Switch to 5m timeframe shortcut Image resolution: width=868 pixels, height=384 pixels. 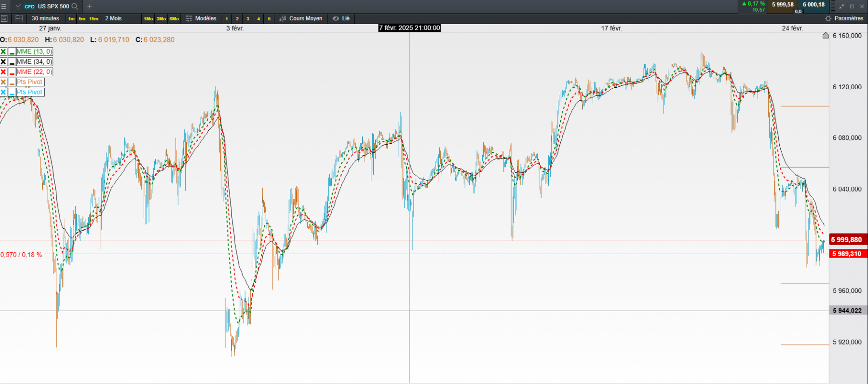point(82,19)
